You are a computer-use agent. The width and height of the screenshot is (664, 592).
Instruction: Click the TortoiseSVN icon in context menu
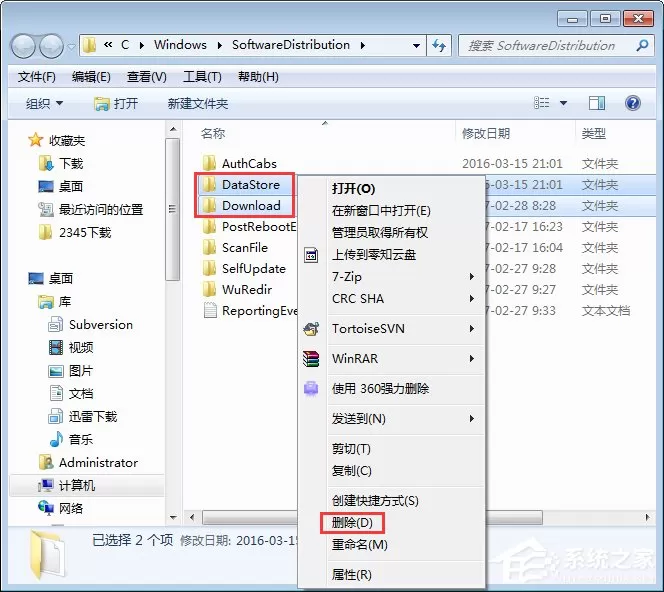pyautogui.click(x=311, y=329)
